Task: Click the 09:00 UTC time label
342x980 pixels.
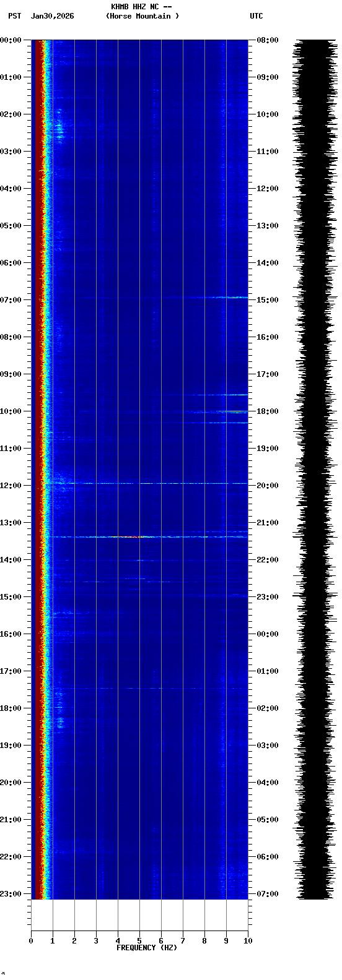Action: tap(268, 77)
